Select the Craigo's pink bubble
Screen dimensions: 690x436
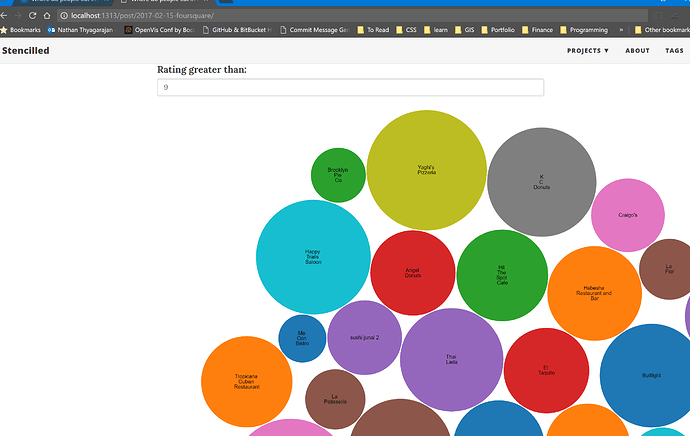(628, 215)
